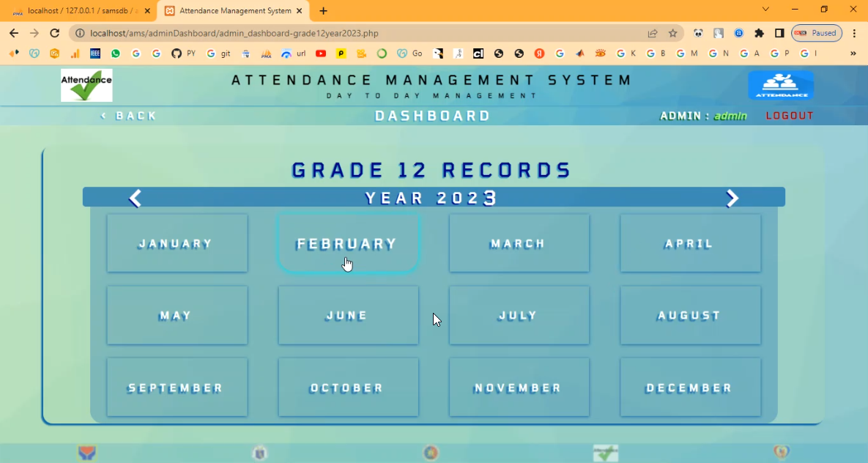Open January attendance records
Viewport: 868px width, 463px height.
click(x=177, y=243)
